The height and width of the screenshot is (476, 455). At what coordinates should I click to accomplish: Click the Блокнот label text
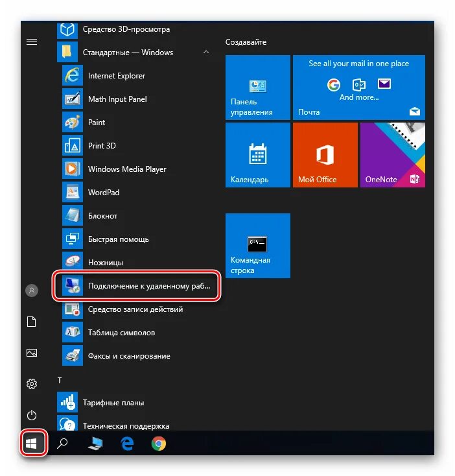coord(102,216)
